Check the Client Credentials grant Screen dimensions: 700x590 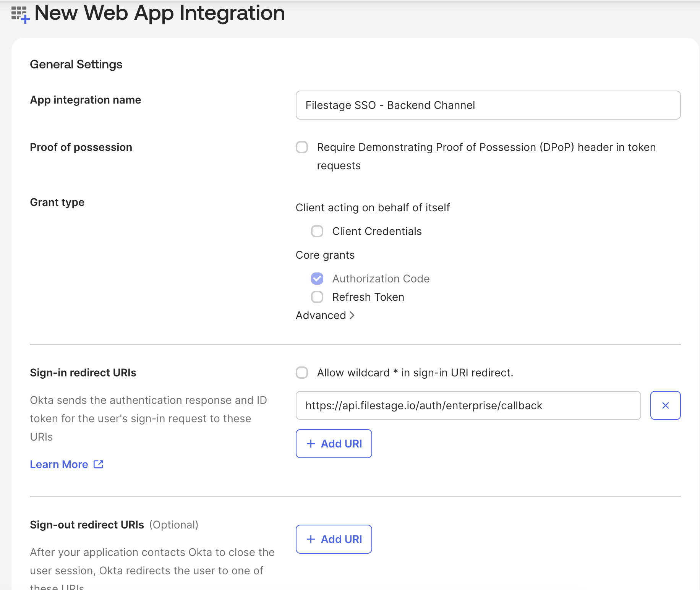(x=317, y=231)
